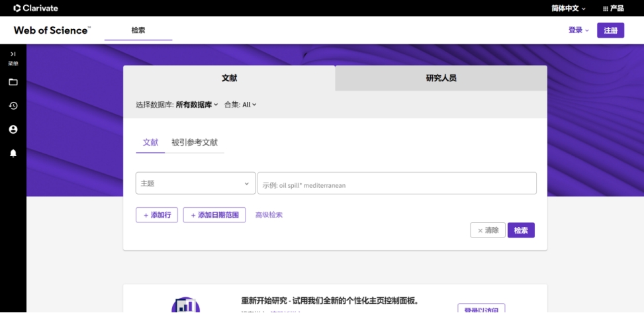Open the 登录 sign-in dropdown
Screen dimensions: 644x313
578,30
